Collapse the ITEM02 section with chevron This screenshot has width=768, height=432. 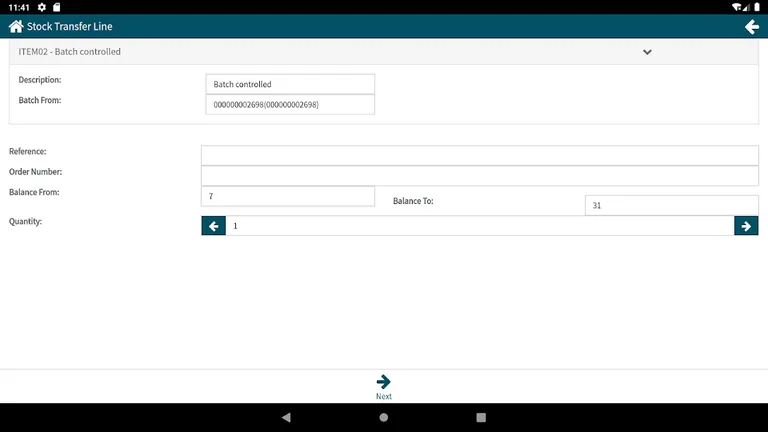[647, 52]
